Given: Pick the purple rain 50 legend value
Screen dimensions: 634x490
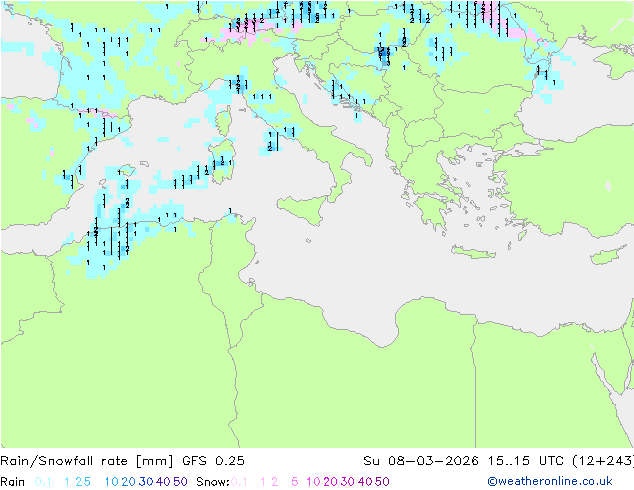Looking at the screenshot, I should click(x=180, y=482).
